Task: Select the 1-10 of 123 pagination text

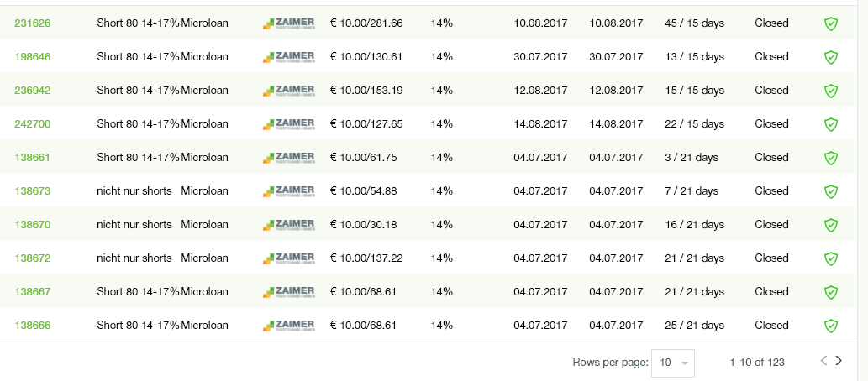Action: (x=757, y=363)
